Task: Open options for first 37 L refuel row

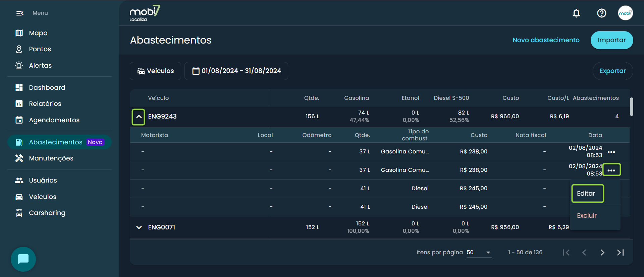Action: coord(611,152)
